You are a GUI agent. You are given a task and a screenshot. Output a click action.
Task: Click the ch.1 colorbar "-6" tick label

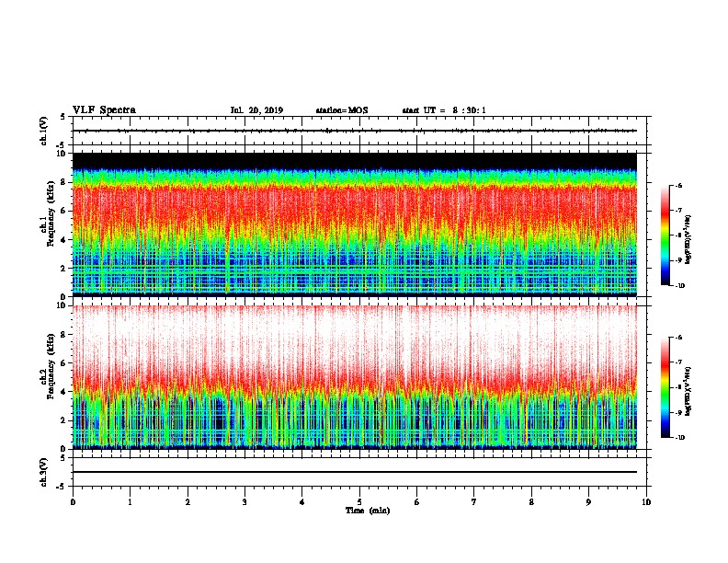(678, 186)
